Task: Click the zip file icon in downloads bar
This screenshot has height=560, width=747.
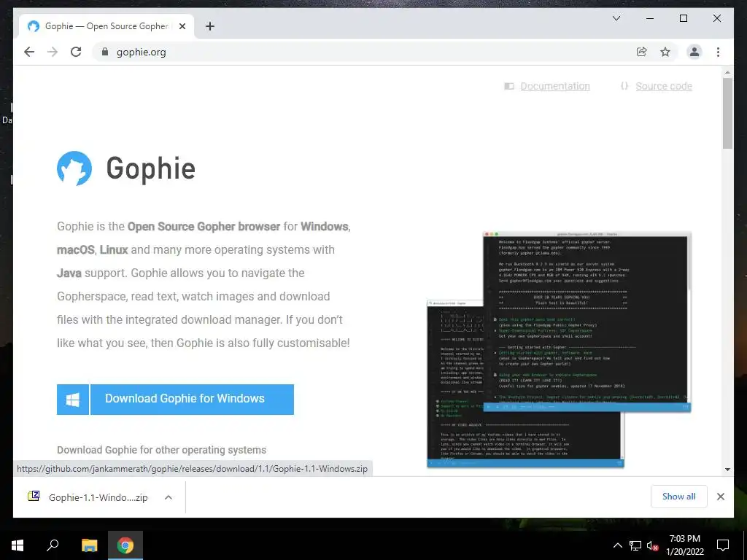Action: [x=34, y=496]
